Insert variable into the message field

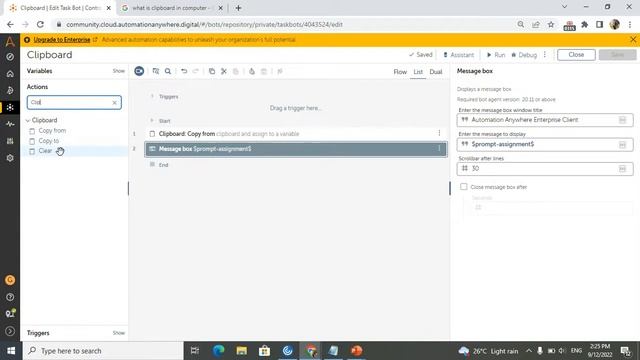[x=622, y=144]
